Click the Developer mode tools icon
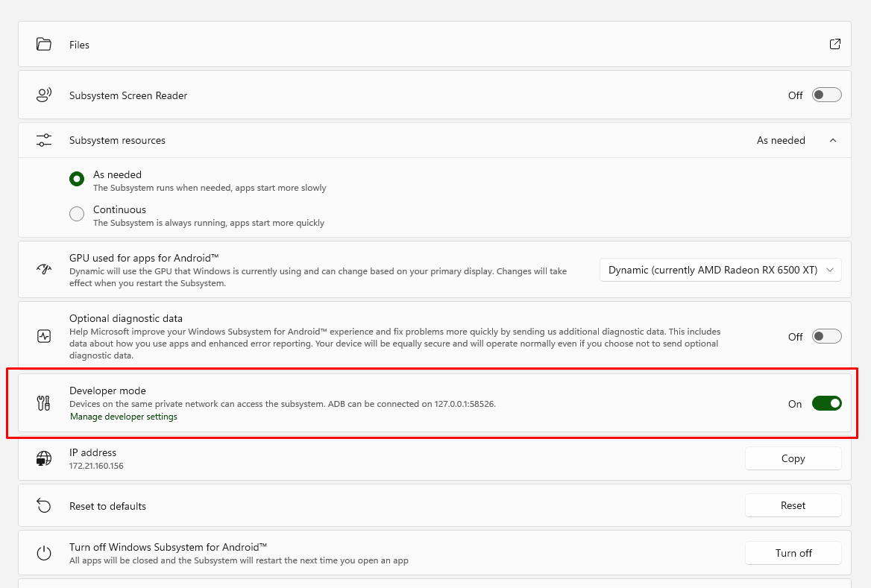The height and width of the screenshot is (588, 871). [44, 404]
